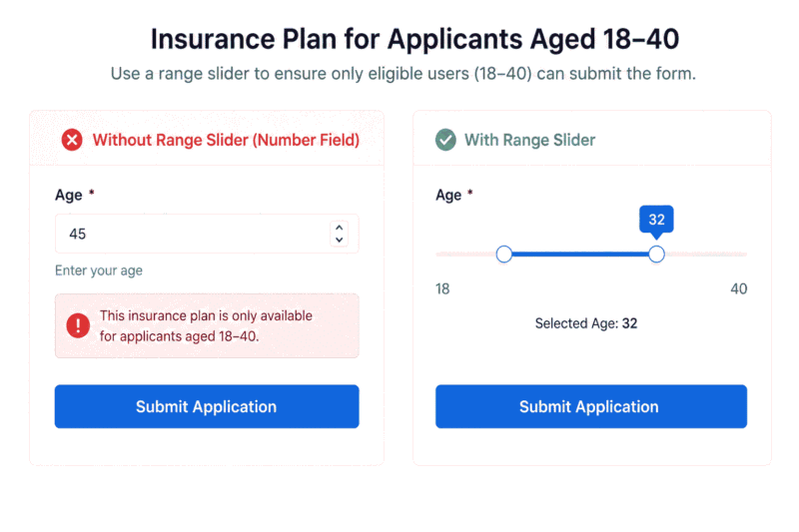This screenshot has height=532, width=799.
Task: Click the red X icon beside Without Range Slider
Action: coord(72,140)
